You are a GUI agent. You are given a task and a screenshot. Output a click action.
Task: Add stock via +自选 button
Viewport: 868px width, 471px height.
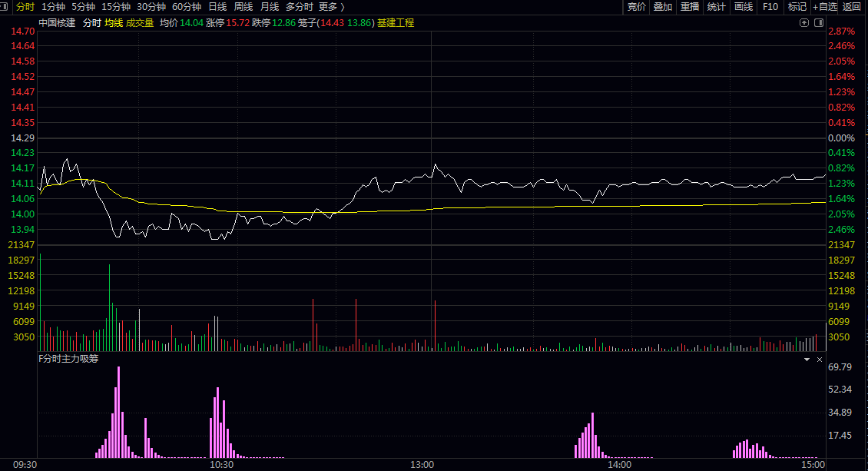click(825, 7)
